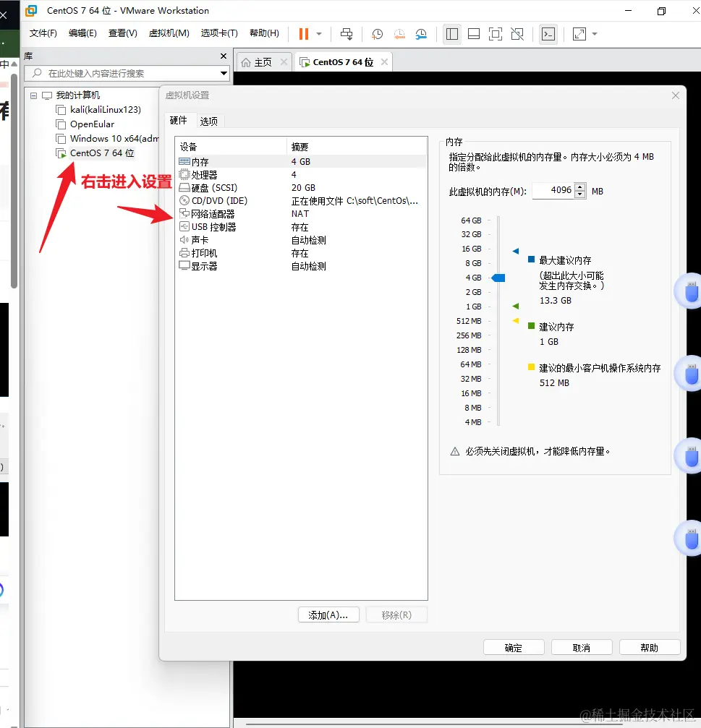Close the 主页 tab

284,61
